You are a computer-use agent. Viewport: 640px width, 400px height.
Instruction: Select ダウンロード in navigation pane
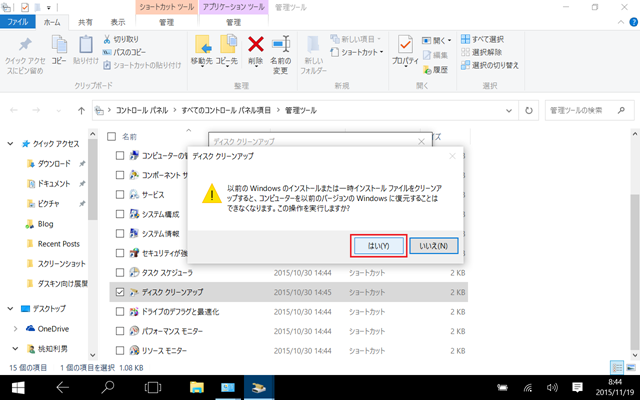[54, 164]
